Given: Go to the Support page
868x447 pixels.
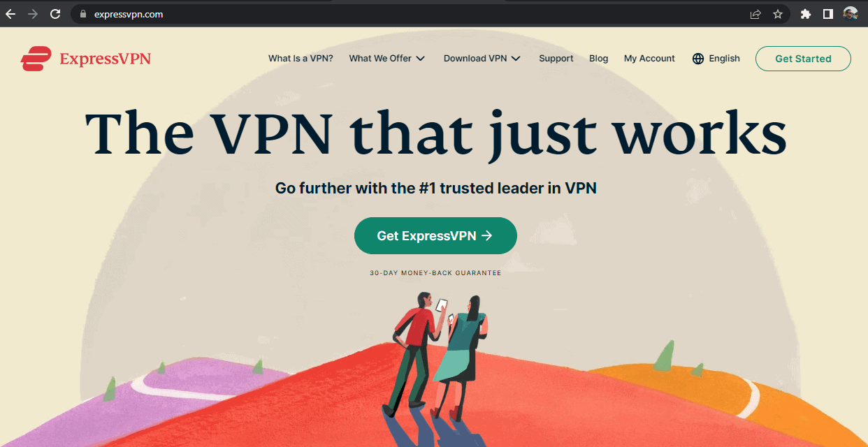Looking at the screenshot, I should [x=556, y=59].
